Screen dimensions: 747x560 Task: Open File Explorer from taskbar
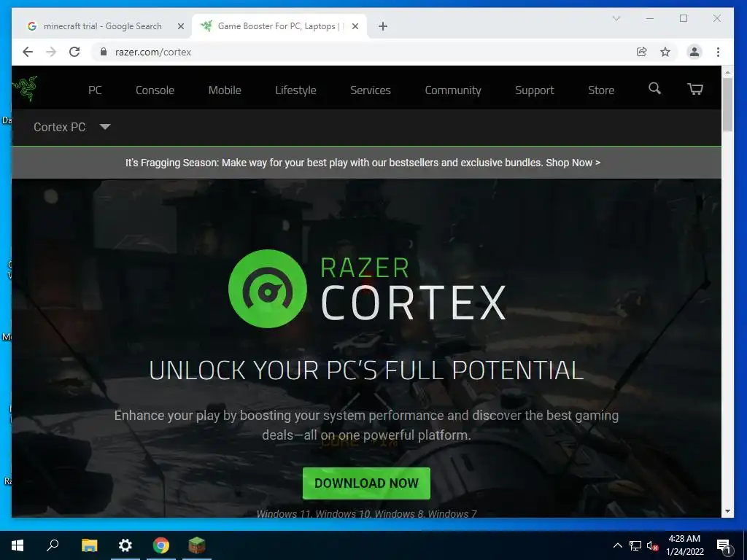[x=89, y=545]
